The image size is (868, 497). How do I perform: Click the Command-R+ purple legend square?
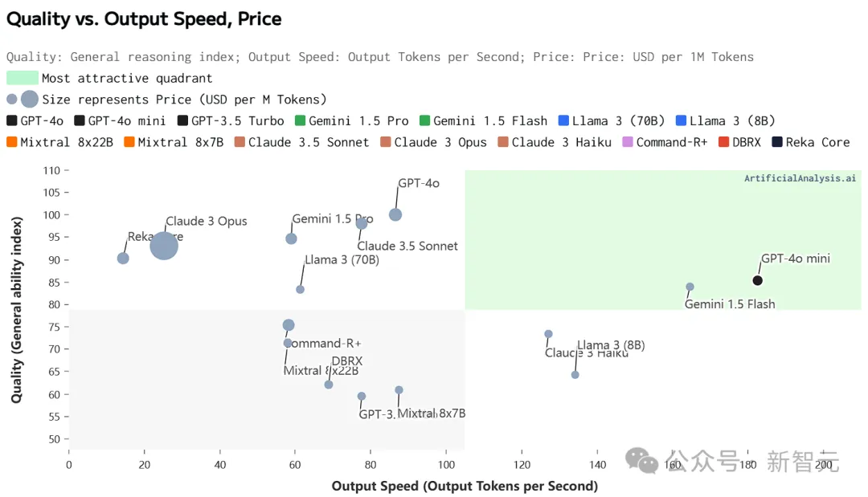click(x=628, y=142)
